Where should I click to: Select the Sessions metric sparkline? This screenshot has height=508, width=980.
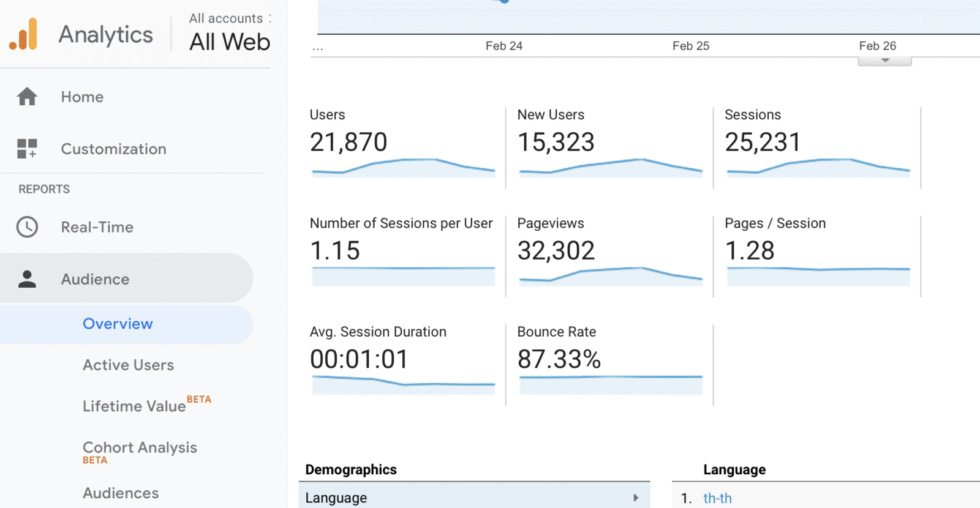point(818,168)
